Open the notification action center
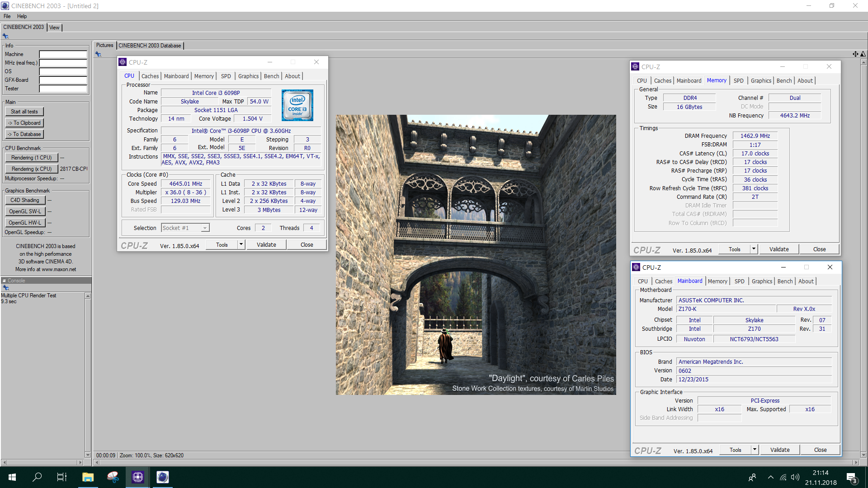 [x=852, y=478]
